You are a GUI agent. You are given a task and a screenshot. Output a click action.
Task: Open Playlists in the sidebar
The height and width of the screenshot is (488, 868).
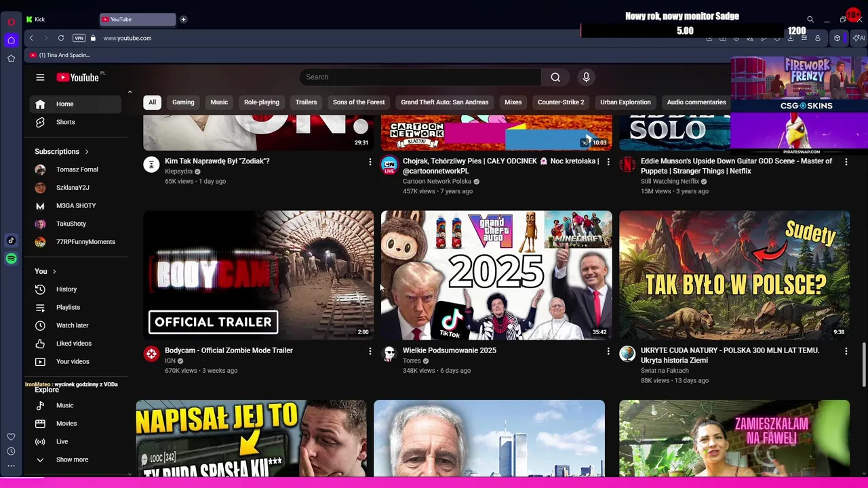75,308
